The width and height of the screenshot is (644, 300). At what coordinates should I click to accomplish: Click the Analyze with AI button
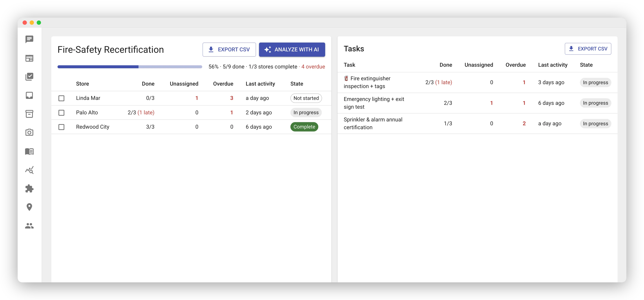(x=292, y=49)
